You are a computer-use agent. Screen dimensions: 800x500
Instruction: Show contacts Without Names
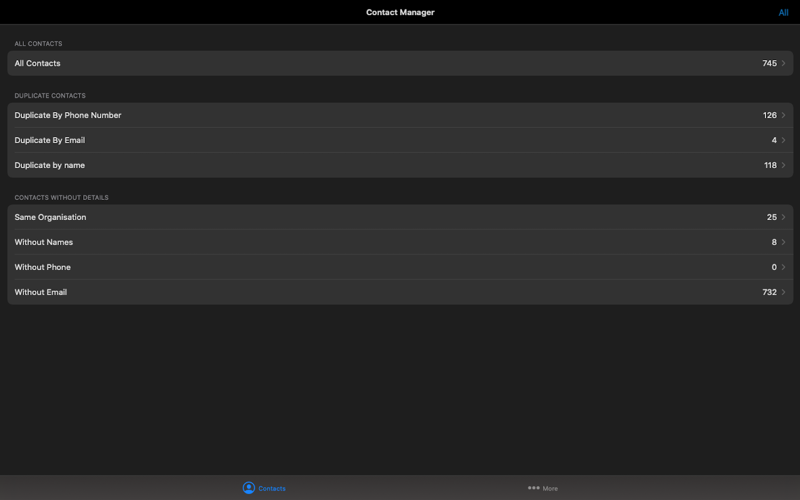coord(400,242)
